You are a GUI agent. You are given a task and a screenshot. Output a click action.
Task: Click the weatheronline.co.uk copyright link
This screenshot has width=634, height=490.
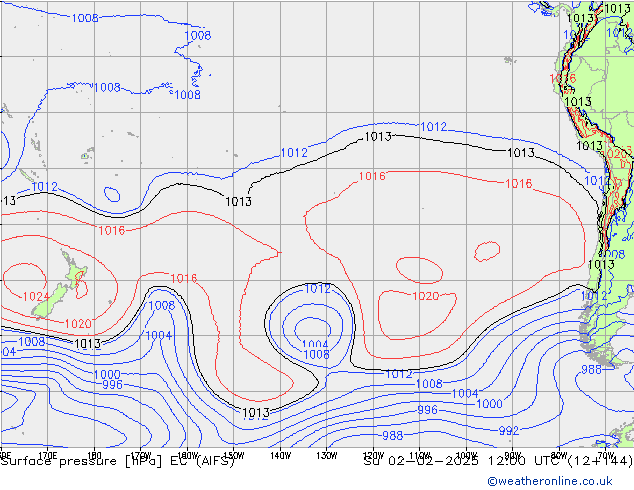550,481
